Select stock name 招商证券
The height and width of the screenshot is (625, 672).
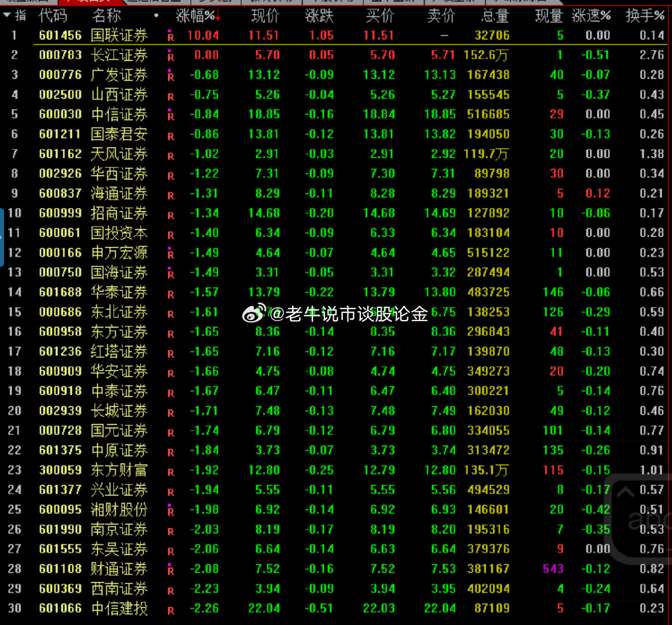point(119,213)
